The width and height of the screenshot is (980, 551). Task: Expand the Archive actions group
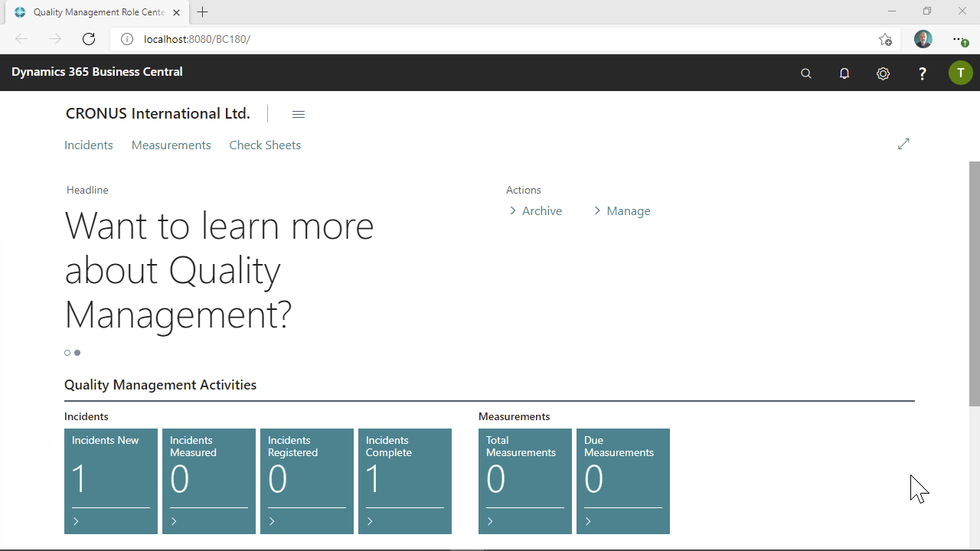535,211
